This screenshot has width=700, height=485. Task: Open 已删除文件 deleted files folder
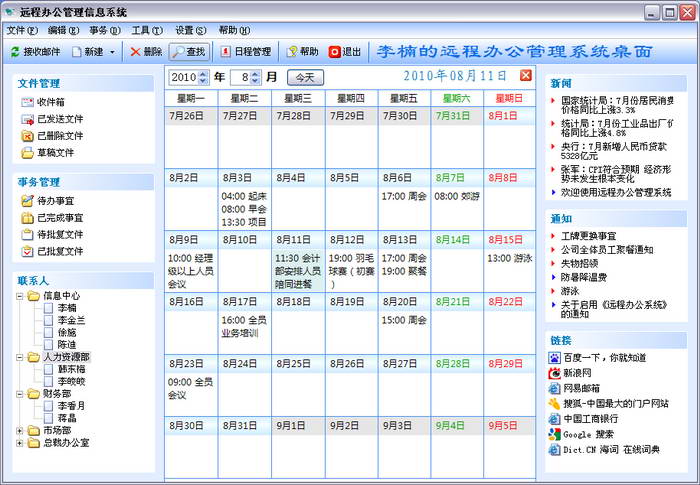28,136
